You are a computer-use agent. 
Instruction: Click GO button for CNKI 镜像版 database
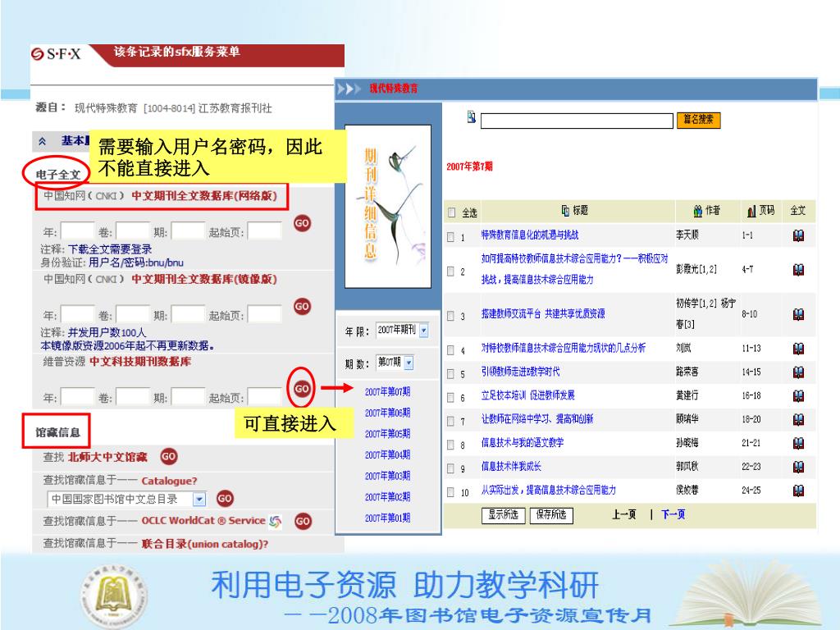click(x=302, y=307)
